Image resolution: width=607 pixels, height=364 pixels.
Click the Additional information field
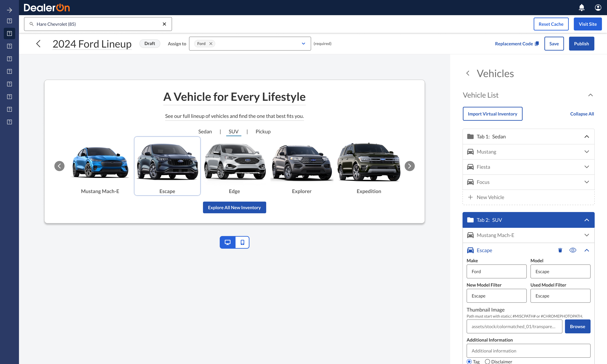528,351
